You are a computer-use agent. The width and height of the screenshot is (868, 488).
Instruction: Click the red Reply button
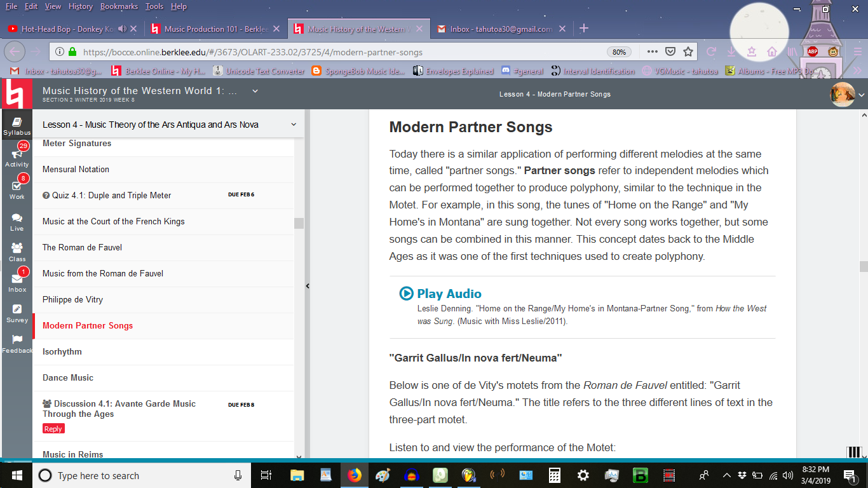click(x=53, y=429)
